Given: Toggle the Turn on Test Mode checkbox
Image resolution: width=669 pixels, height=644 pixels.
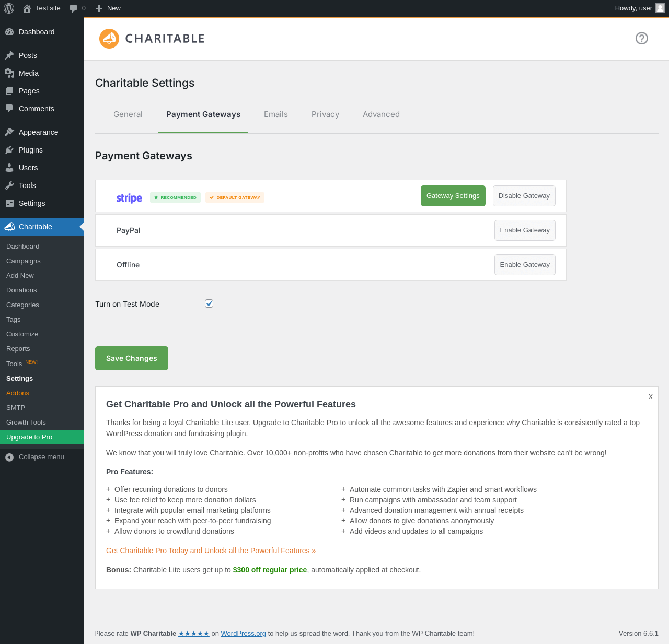Looking at the screenshot, I should (209, 303).
